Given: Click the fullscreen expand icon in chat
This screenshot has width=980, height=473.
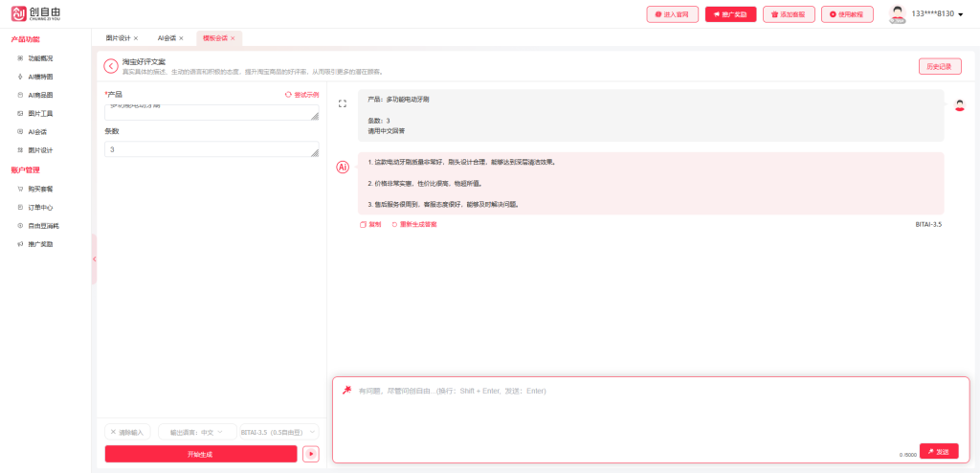Looking at the screenshot, I should click(343, 103).
